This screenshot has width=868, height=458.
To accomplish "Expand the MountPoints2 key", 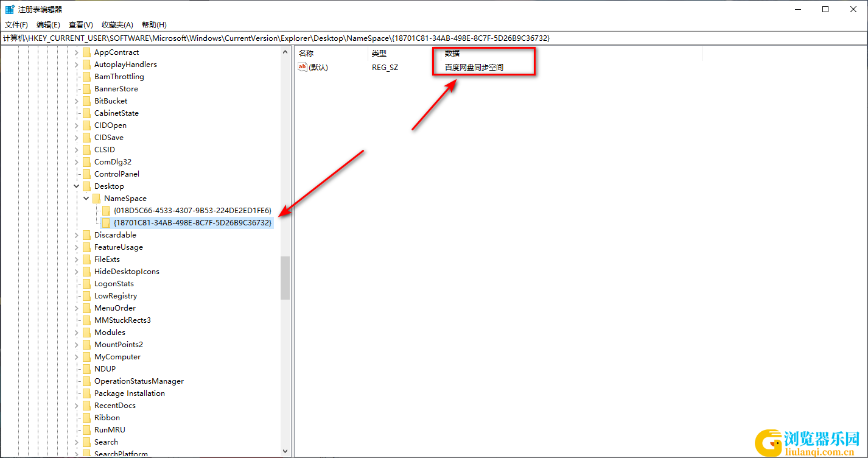I will tap(76, 345).
